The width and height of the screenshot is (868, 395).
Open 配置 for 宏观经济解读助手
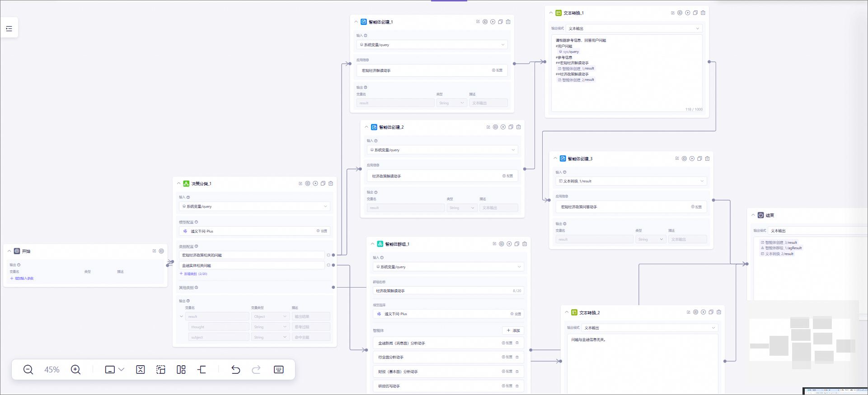pyautogui.click(x=497, y=70)
